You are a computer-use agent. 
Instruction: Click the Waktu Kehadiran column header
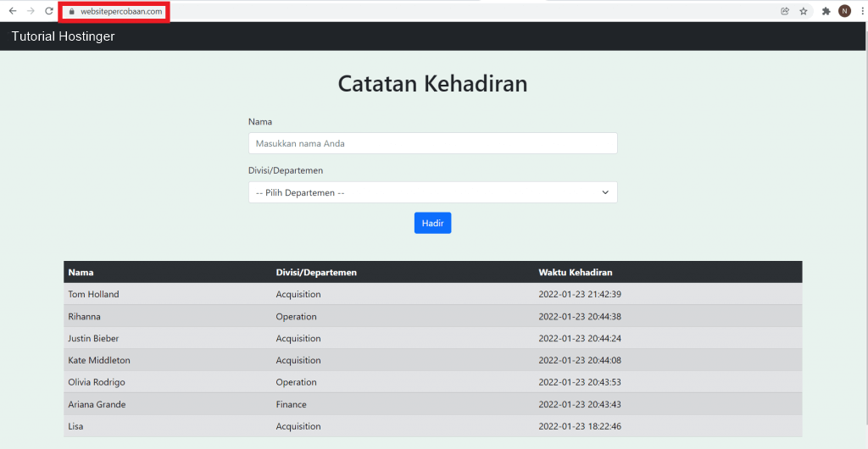[x=576, y=272]
